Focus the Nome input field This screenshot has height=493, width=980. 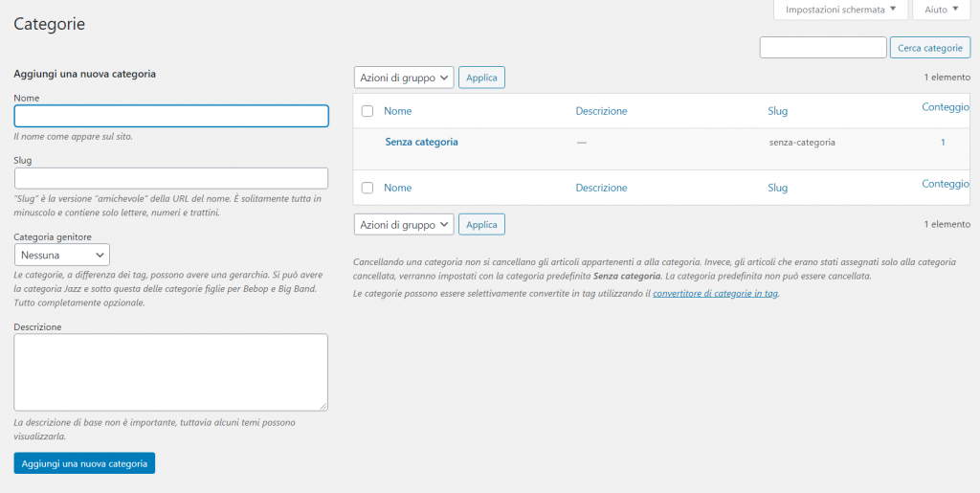[171, 116]
